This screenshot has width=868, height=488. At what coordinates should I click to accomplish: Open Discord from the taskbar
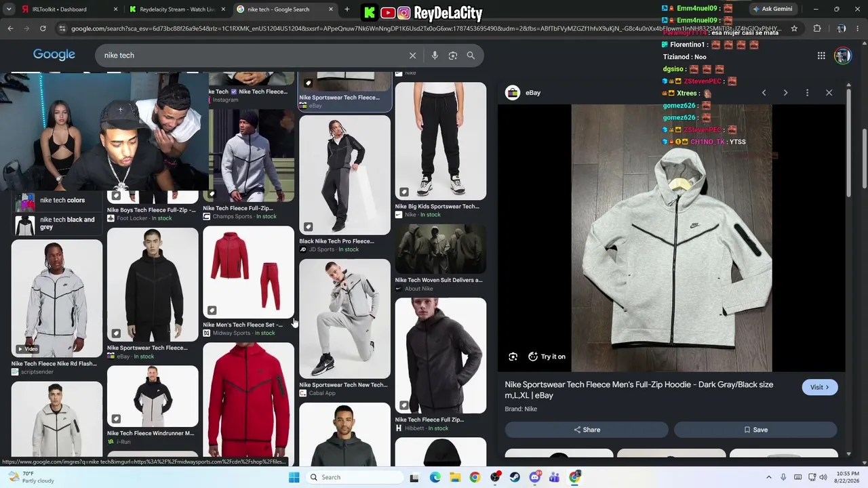tap(535, 477)
